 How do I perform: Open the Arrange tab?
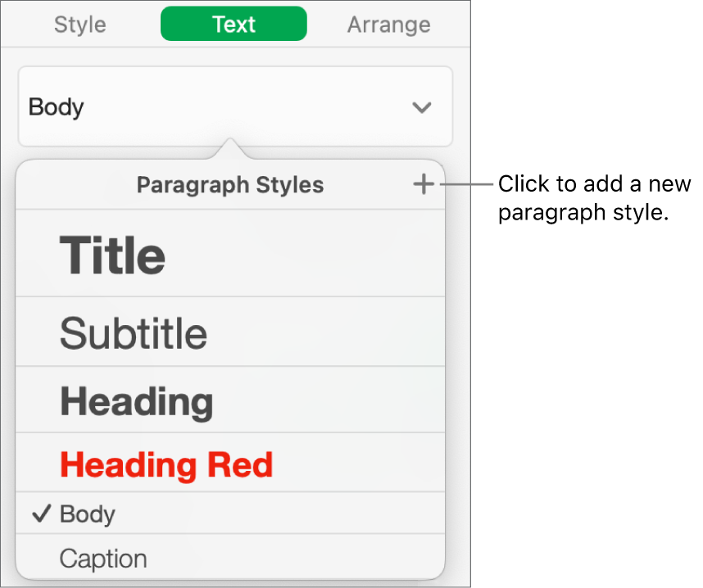coord(388,25)
